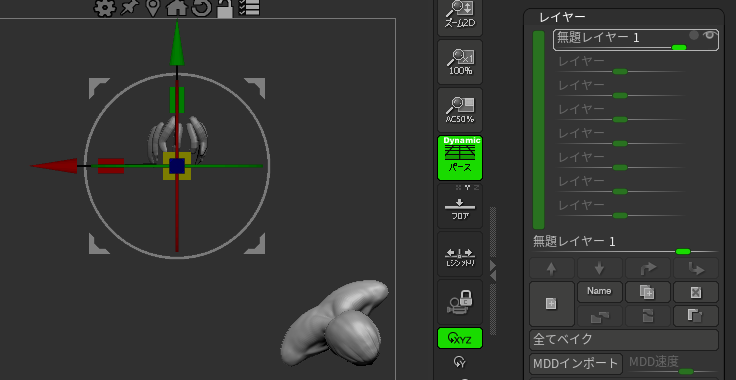Click the gizmo mesh-to-axis pin icon
This screenshot has height=380, width=736.
point(128,8)
